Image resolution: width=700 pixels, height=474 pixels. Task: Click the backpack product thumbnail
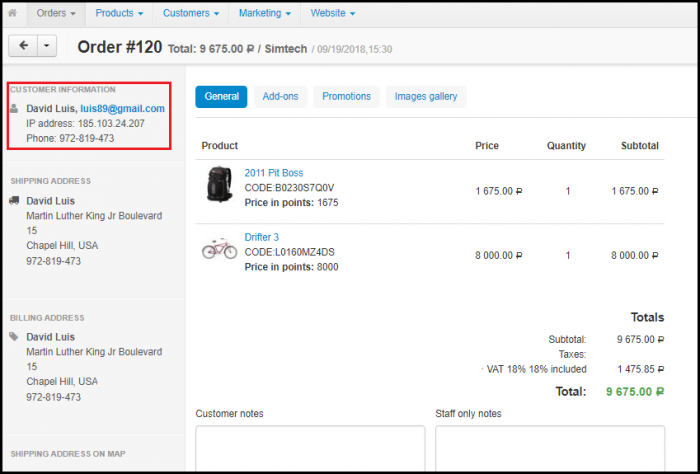[x=219, y=184]
